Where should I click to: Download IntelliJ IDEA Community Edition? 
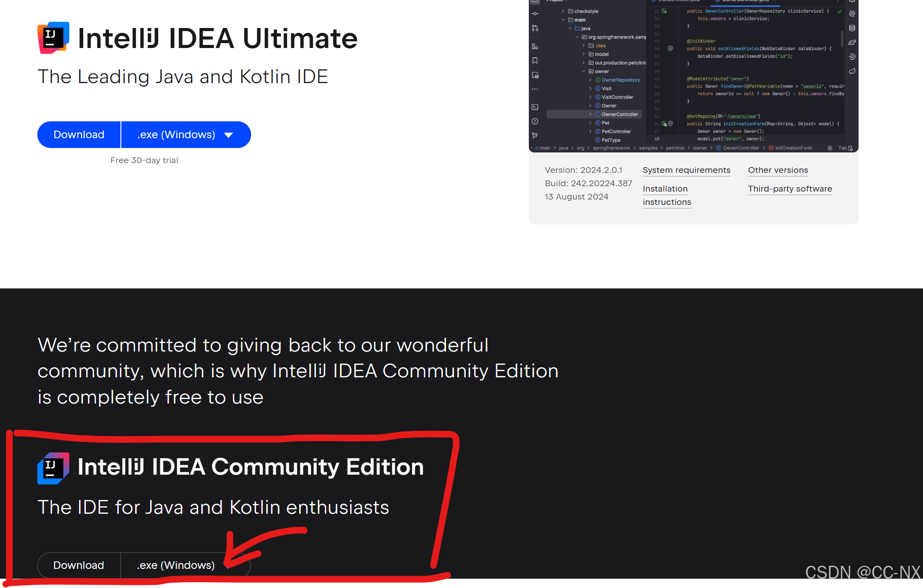pyautogui.click(x=79, y=565)
